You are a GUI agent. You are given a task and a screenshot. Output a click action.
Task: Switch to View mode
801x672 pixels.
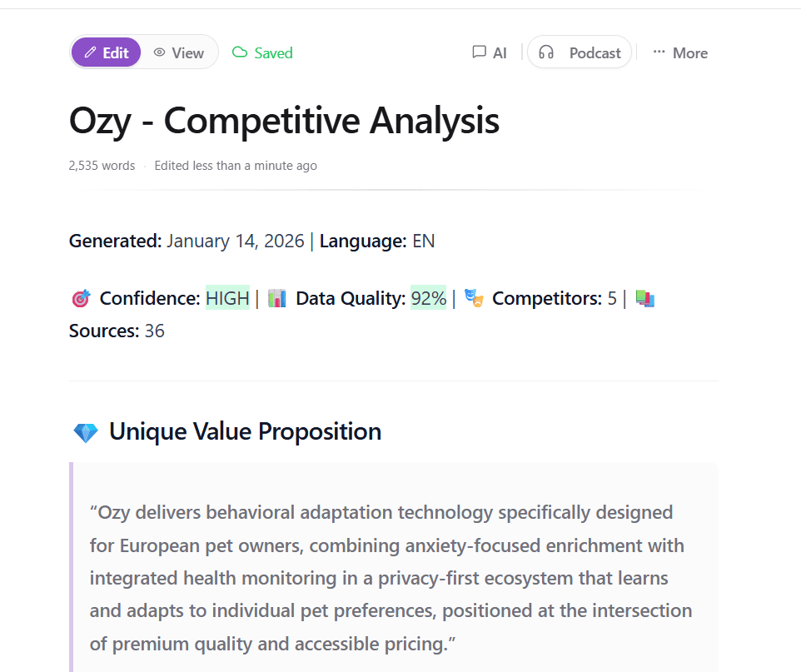[x=179, y=52]
